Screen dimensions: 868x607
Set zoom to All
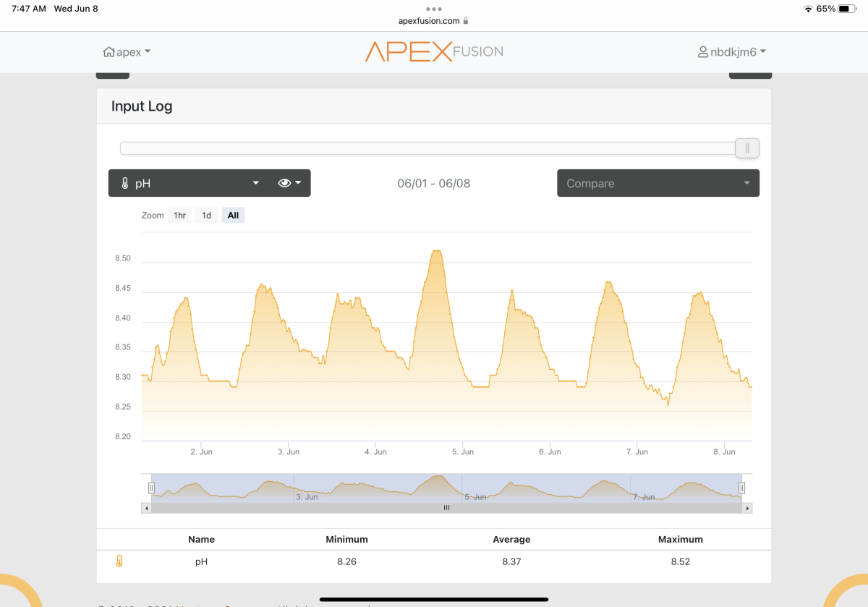[x=233, y=216]
